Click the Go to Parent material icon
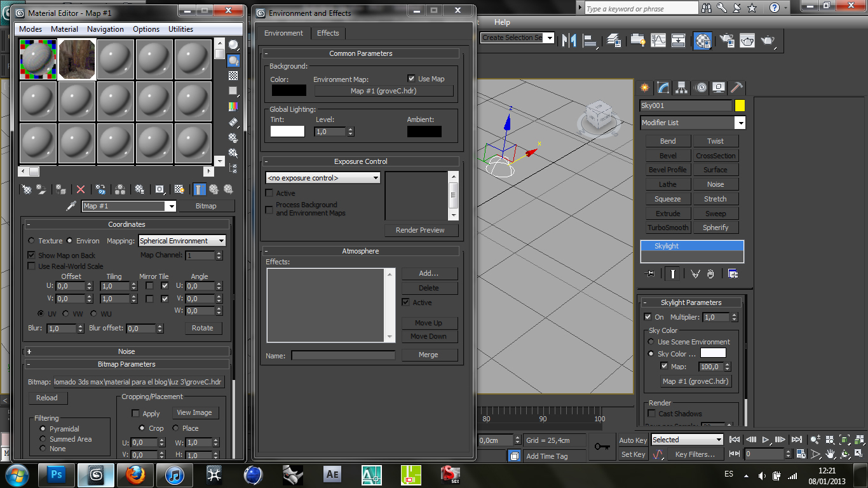 click(214, 189)
